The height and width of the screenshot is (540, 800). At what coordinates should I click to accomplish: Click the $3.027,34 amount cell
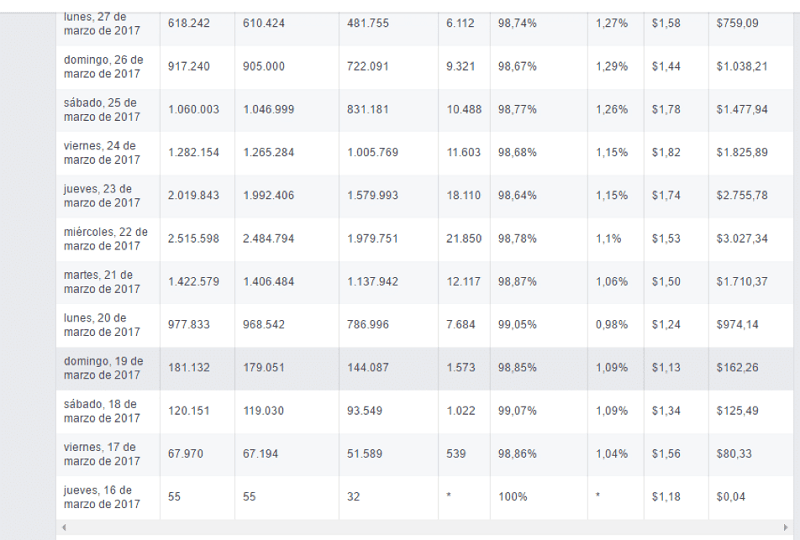click(742, 239)
